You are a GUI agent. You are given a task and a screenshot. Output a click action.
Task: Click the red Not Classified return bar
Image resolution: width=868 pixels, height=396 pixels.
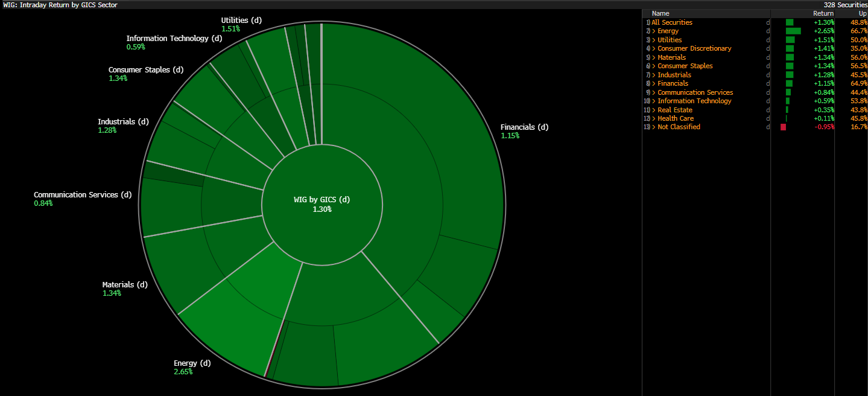(783, 127)
